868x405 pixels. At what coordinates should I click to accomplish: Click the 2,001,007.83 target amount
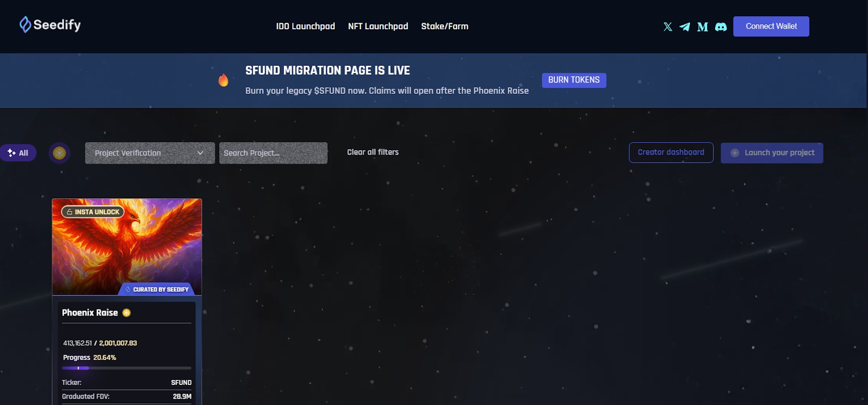click(118, 343)
